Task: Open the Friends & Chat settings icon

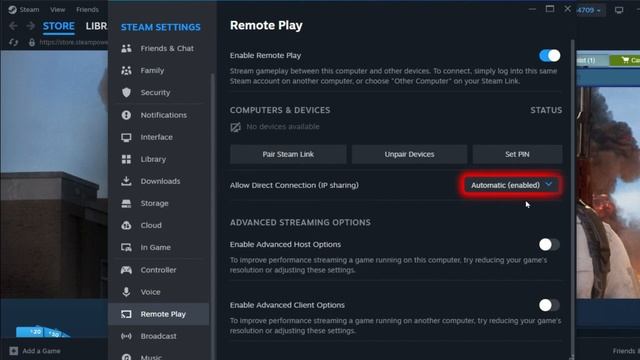Action: click(x=126, y=48)
